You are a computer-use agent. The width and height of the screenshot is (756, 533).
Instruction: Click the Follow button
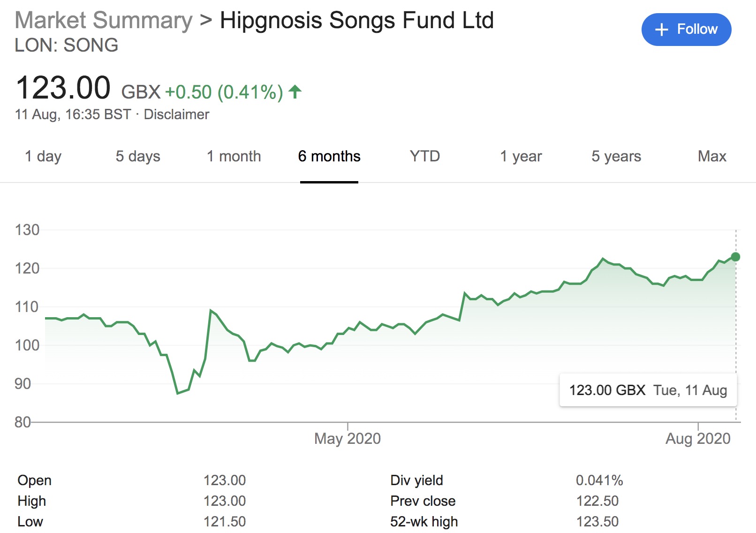(x=686, y=30)
